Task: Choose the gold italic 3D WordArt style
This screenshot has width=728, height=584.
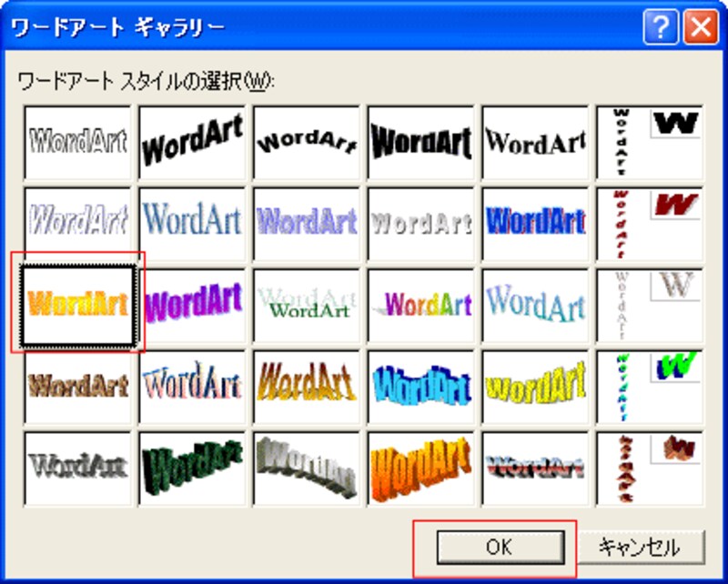Action: 307,388
